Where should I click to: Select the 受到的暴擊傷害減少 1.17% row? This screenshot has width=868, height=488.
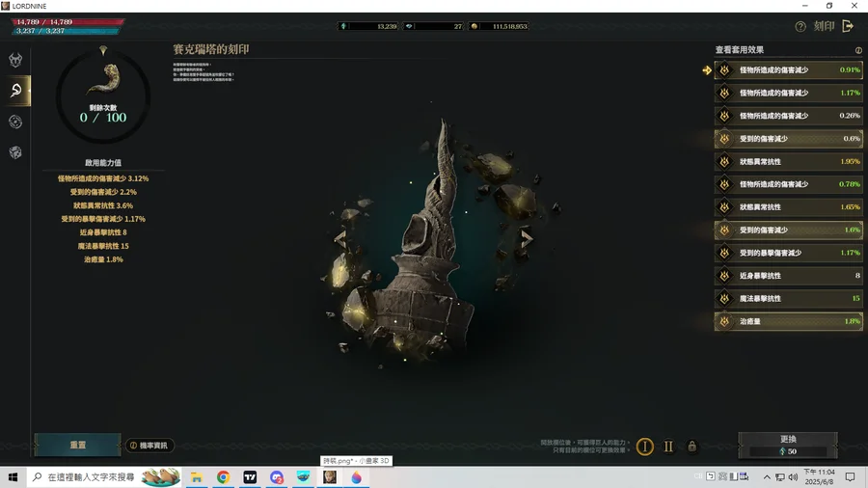(x=788, y=253)
